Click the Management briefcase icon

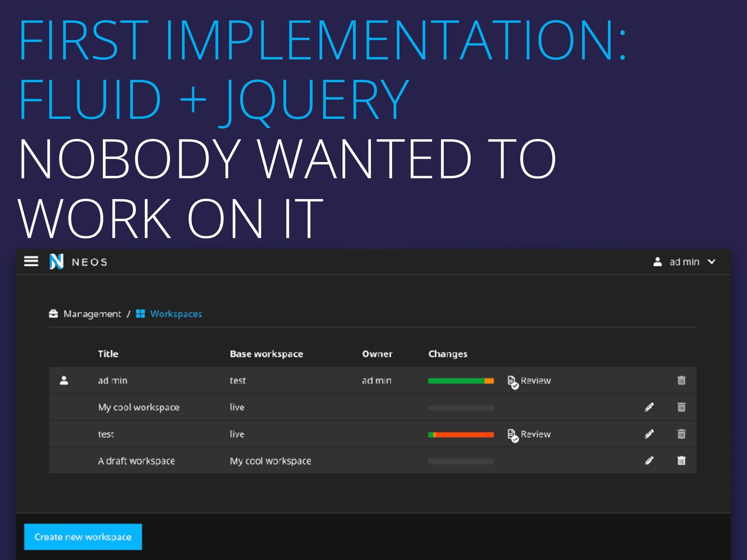(x=53, y=313)
